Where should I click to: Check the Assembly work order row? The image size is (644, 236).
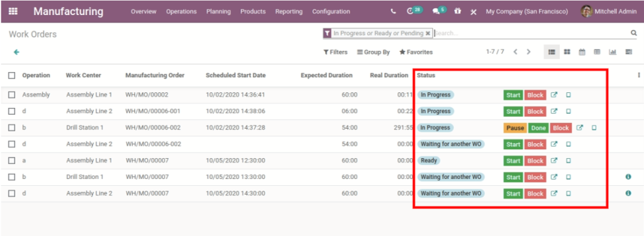pos(12,95)
